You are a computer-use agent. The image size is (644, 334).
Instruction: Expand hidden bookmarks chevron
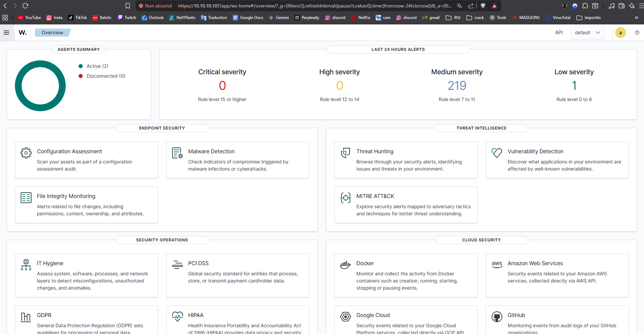click(x=637, y=18)
